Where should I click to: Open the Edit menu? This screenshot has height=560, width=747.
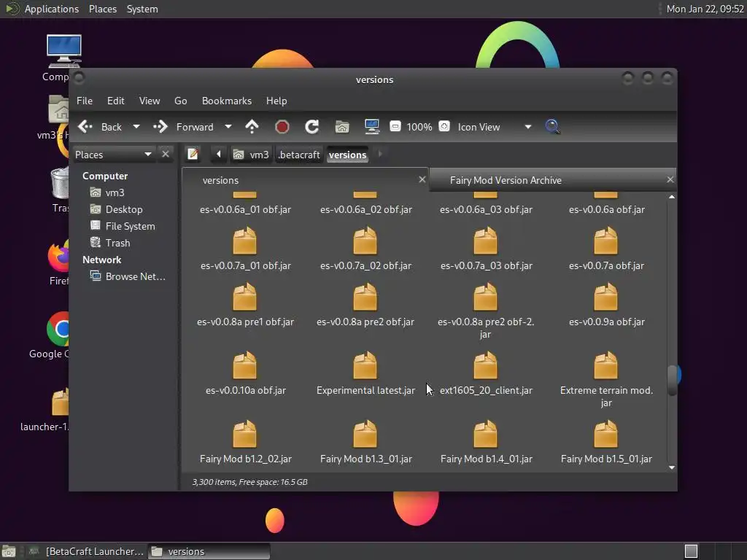point(116,101)
